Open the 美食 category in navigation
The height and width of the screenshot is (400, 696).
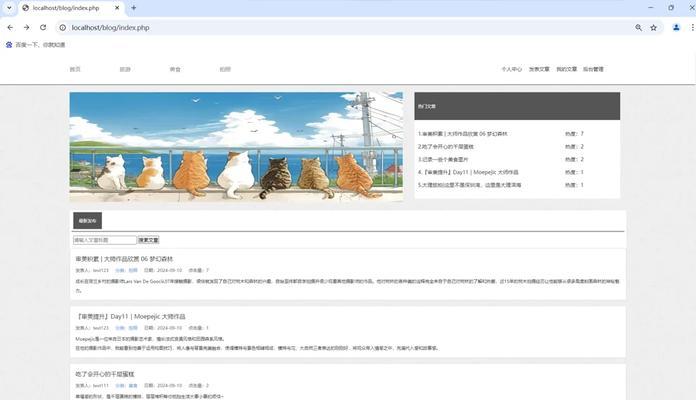175,69
